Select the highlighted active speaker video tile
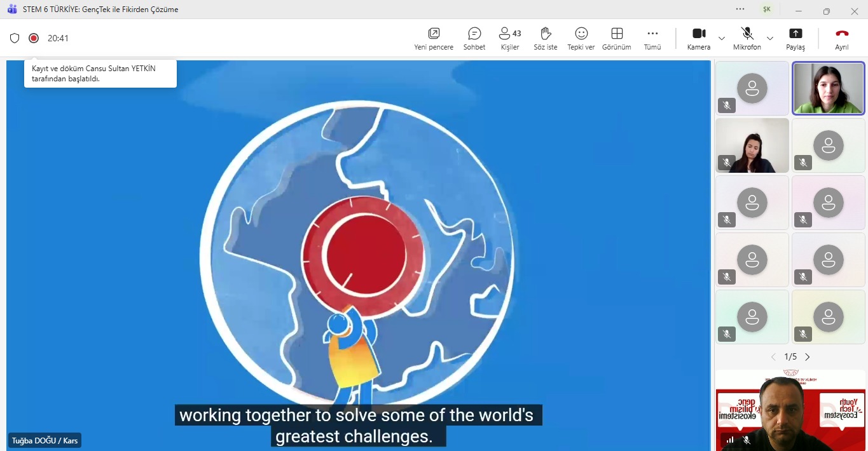This screenshot has height=451, width=868. (828, 88)
